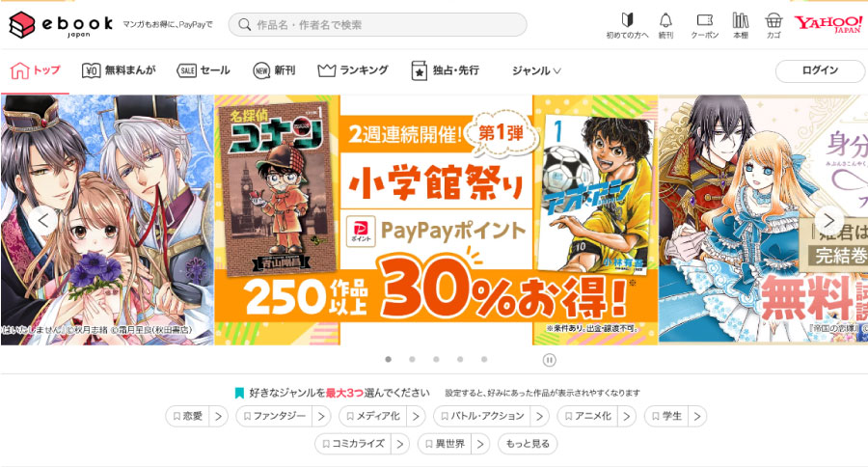Expand the ジャンル dropdown menu
Viewport: 868px width, 467px height.
click(x=536, y=70)
